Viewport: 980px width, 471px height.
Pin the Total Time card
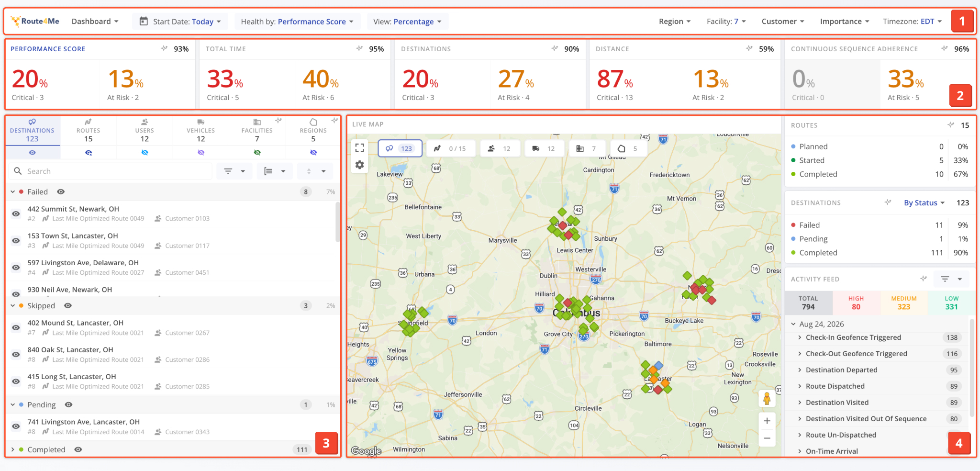[x=359, y=48]
